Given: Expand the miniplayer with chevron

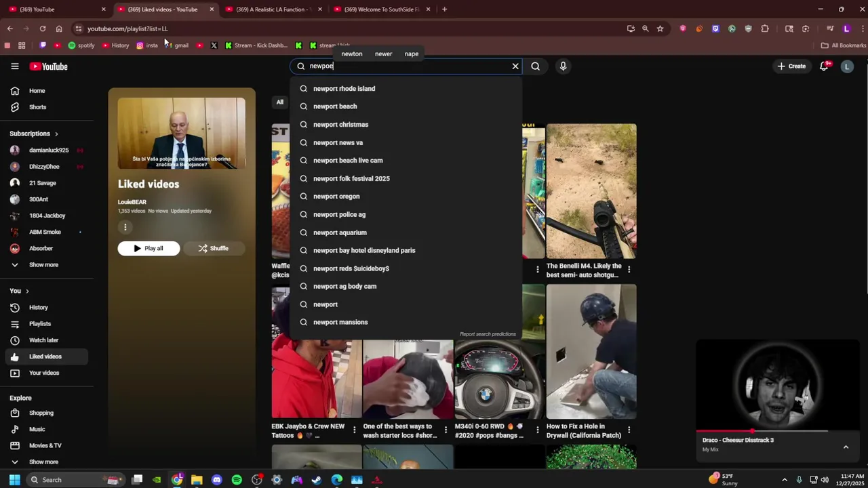Looking at the screenshot, I should tap(846, 447).
